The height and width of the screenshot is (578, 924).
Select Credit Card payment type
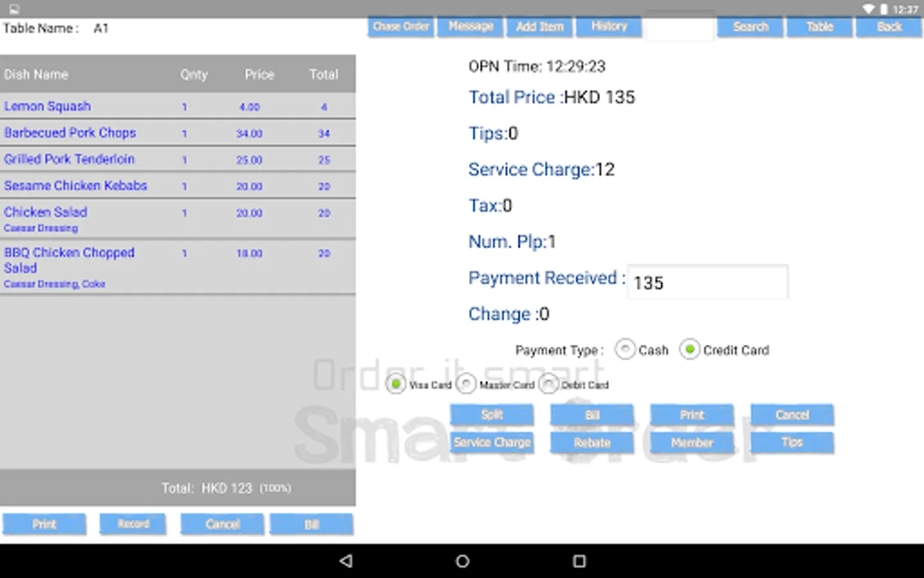[689, 349]
